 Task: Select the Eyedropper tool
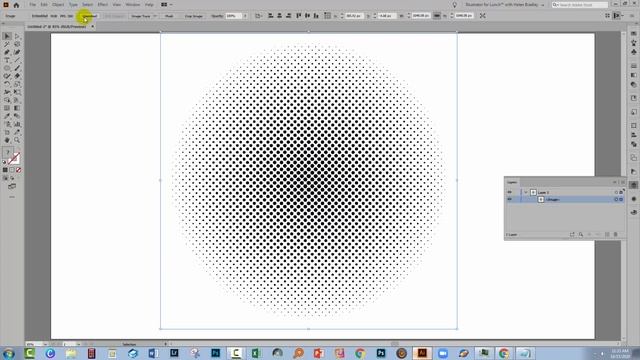(x=7, y=116)
